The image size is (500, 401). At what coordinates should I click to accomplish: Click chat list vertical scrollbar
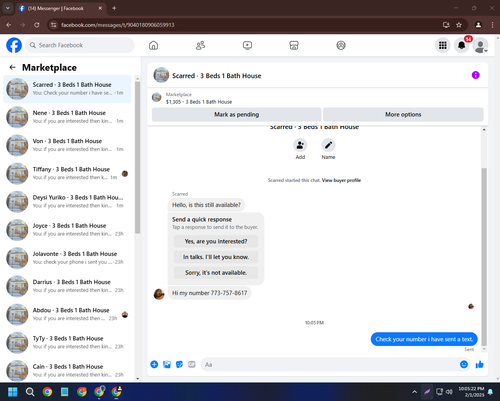point(138,157)
